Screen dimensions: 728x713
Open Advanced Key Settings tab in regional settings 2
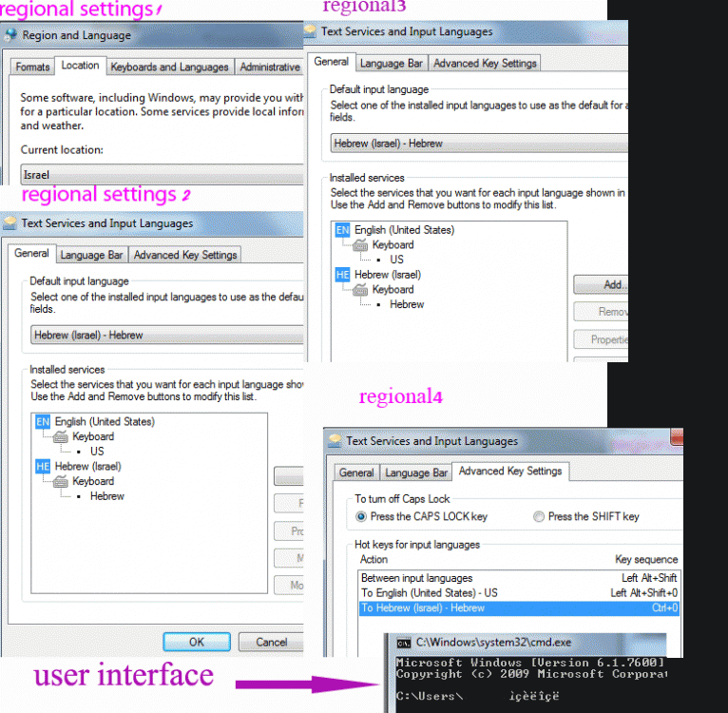pos(185,255)
